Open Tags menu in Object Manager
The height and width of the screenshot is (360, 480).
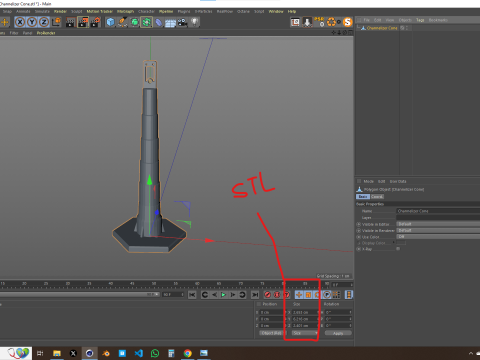pos(420,20)
